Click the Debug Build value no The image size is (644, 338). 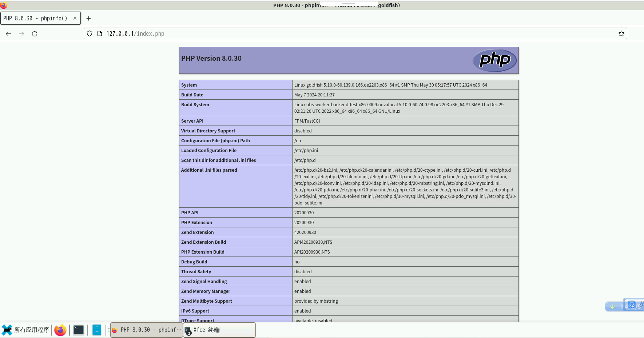coord(297,262)
